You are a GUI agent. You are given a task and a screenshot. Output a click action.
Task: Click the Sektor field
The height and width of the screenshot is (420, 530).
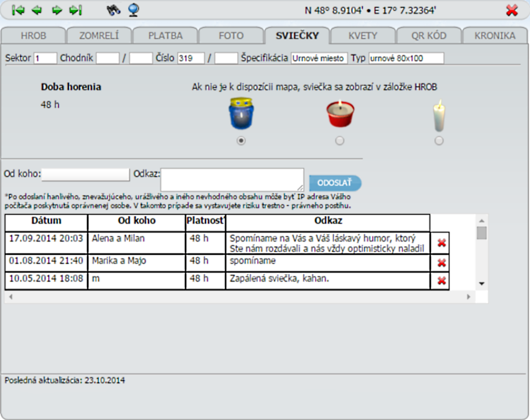point(45,58)
